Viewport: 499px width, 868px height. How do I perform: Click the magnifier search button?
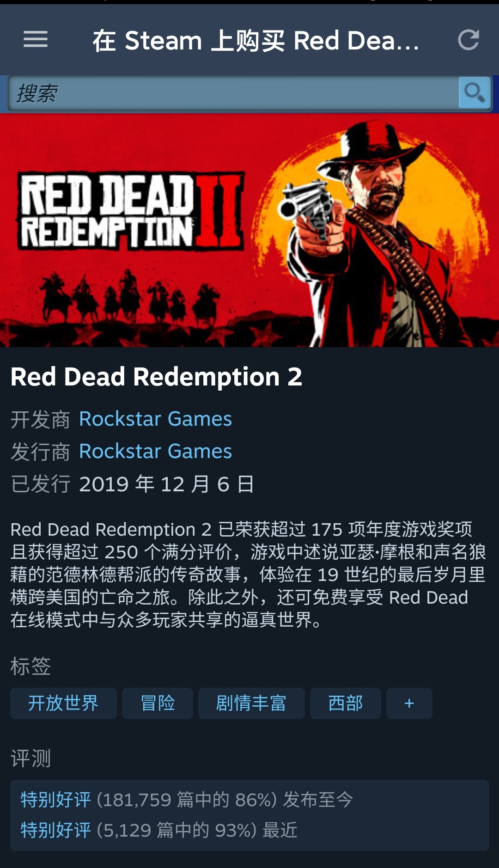475,93
